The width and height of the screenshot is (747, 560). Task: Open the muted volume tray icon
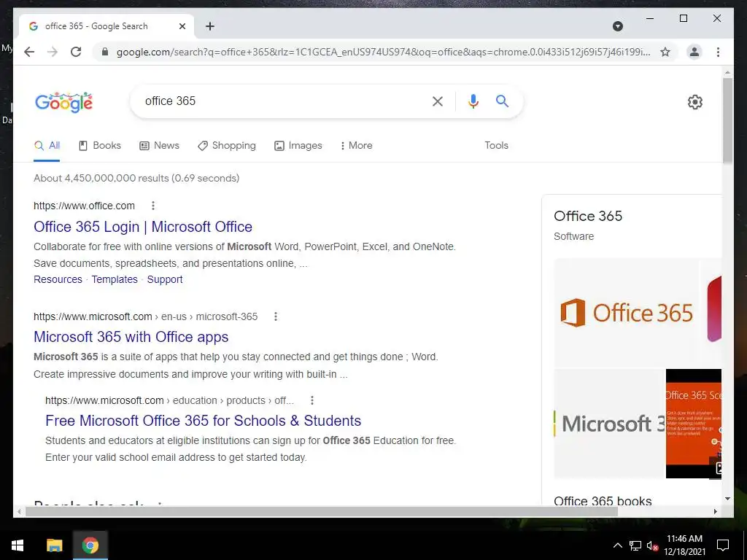[x=652, y=545]
